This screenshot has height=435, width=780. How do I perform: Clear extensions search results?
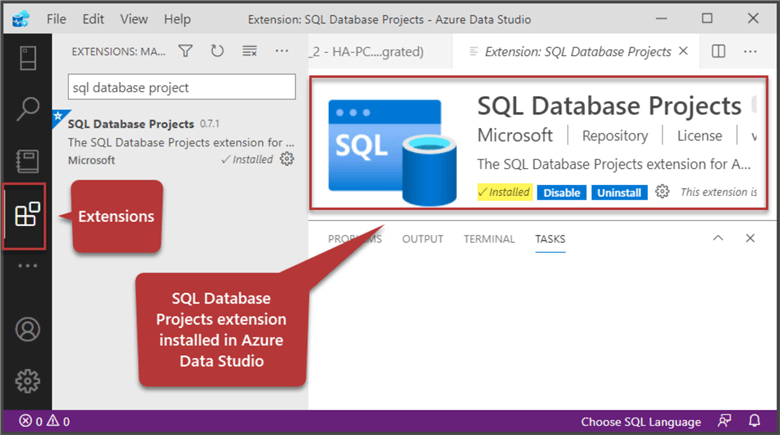click(x=249, y=51)
